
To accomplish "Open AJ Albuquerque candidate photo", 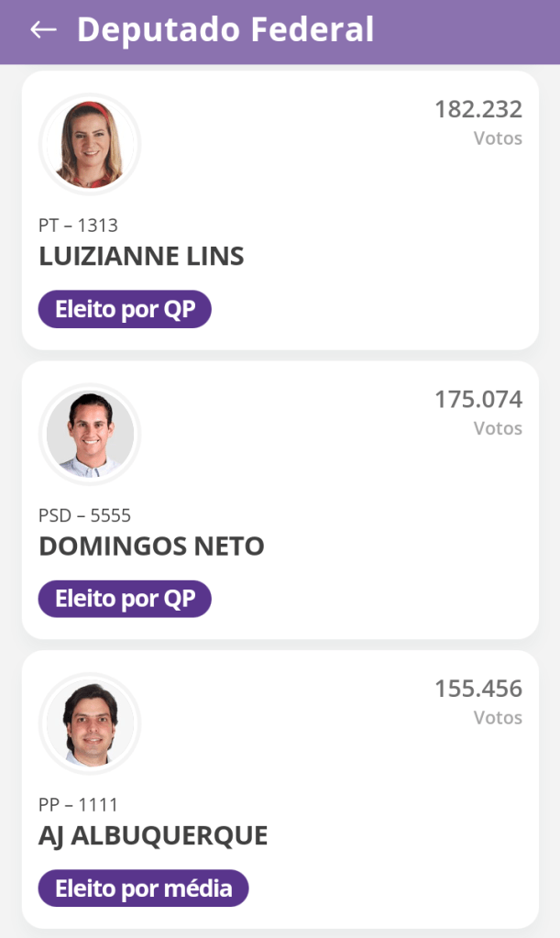I will (x=90, y=724).
